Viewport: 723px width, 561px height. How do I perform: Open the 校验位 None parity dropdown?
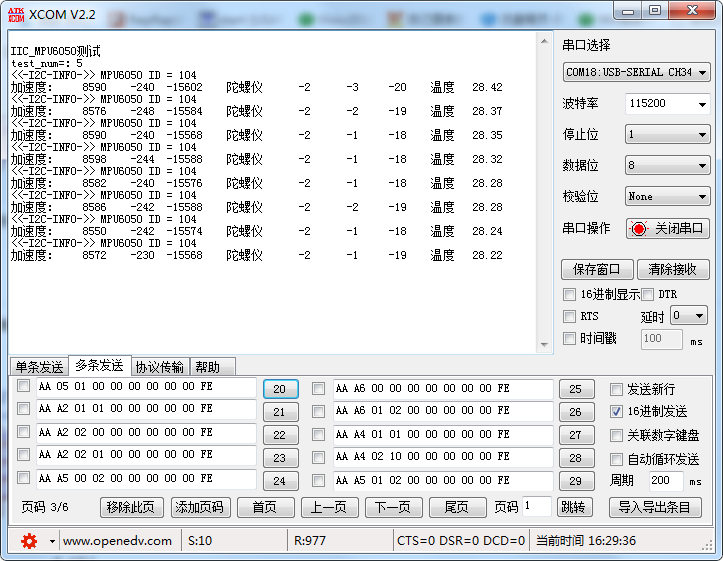667,197
